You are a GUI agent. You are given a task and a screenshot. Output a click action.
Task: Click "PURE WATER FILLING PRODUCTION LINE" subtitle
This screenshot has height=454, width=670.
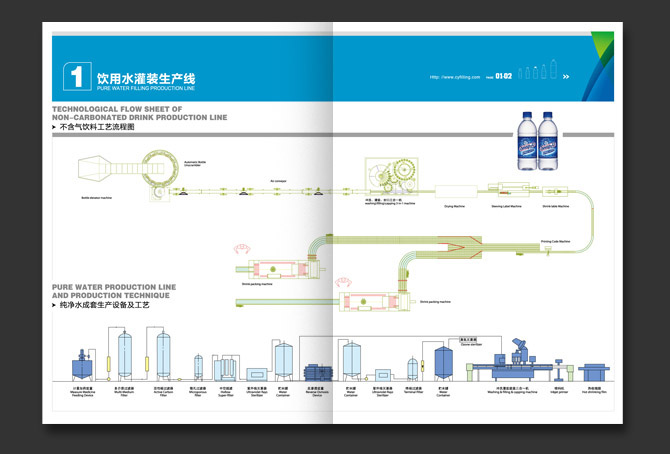[x=146, y=88]
